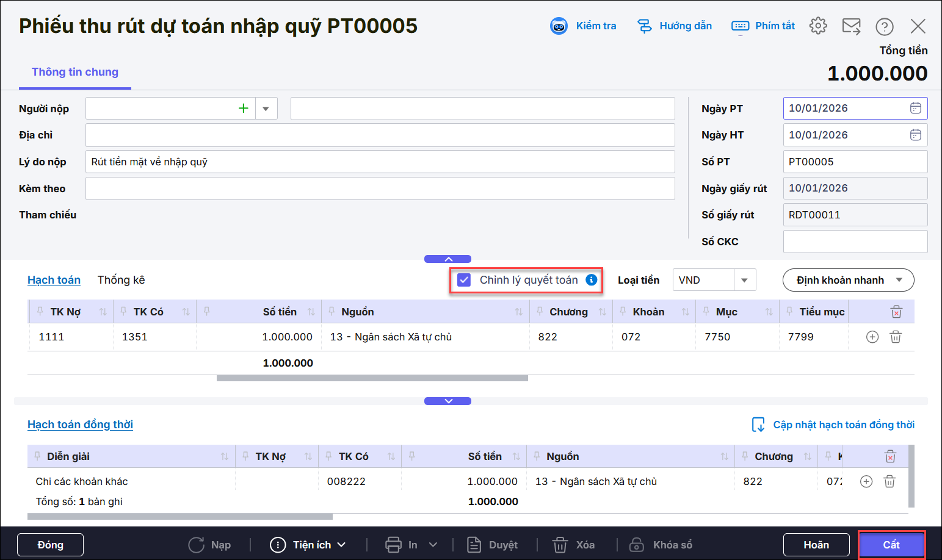942x560 pixels.
Task: Delete the 1111 accounting row
Action: (x=895, y=337)
